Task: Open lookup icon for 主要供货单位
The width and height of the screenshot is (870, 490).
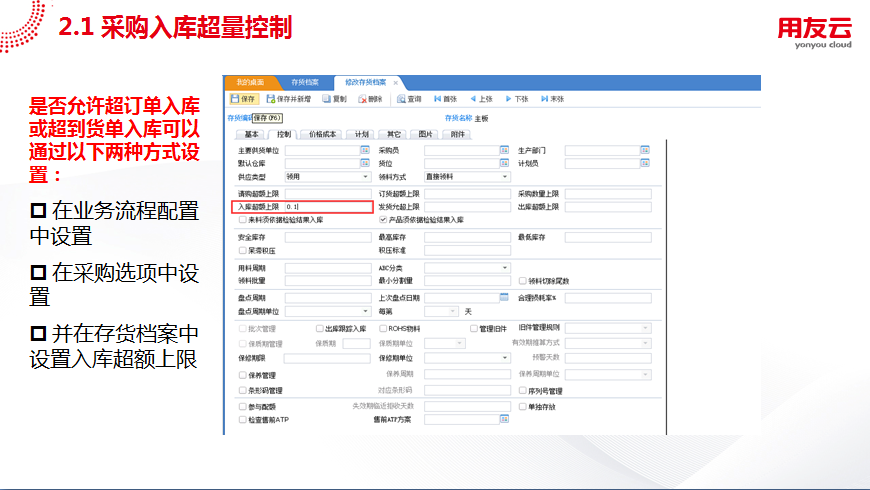Action: click(x=365, y=150)
